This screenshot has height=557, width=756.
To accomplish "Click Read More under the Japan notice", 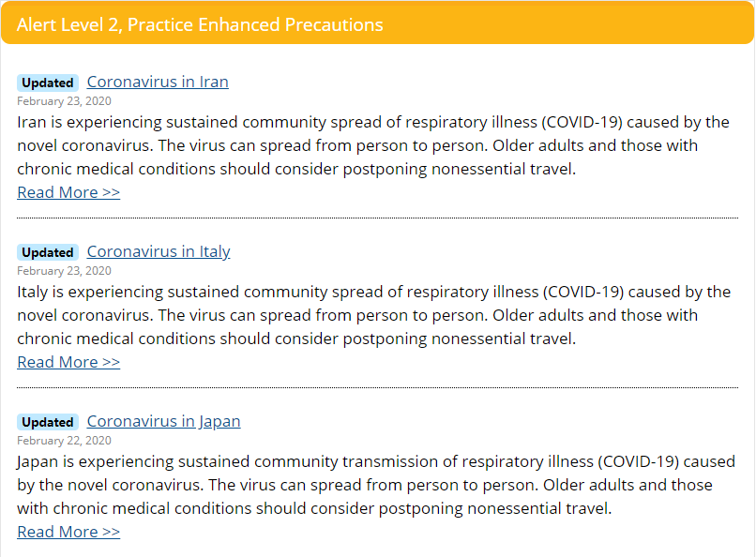I will (68, 532).
